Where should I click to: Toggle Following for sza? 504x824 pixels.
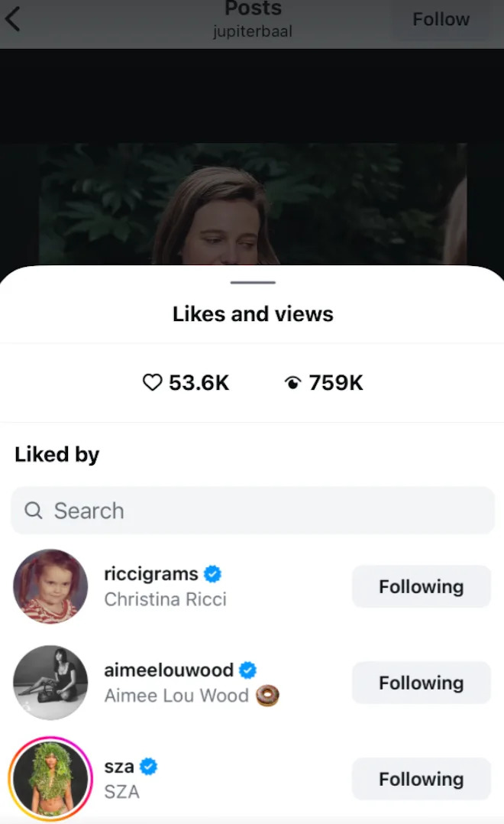421,779
